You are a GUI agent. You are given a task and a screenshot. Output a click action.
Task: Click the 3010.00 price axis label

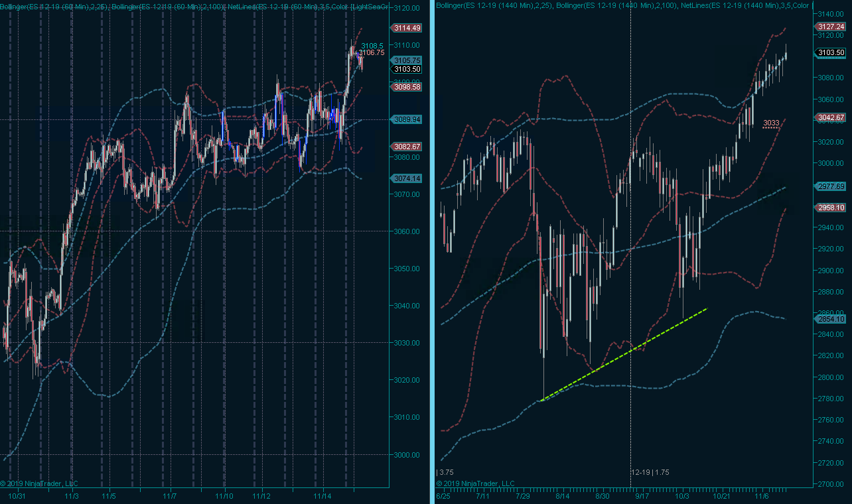coord(407,417)
